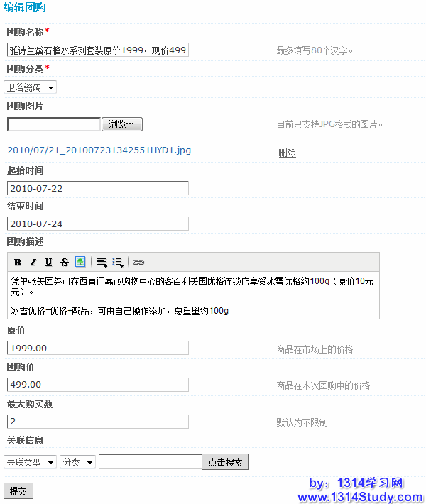Submit the form with the 提交 button
This screenshot has width=426, height=504.
18,491
